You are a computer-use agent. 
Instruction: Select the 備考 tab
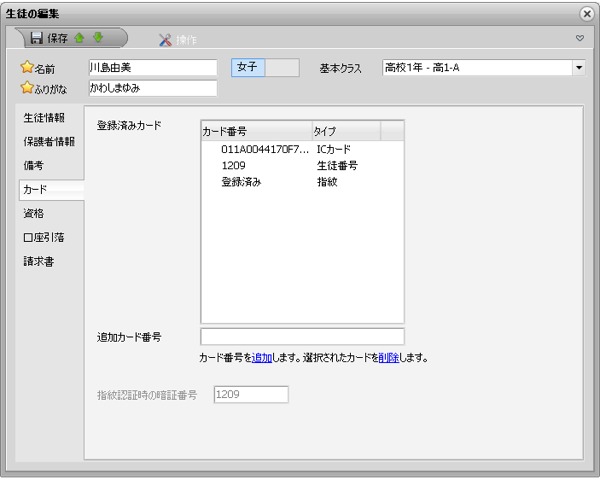34,165
